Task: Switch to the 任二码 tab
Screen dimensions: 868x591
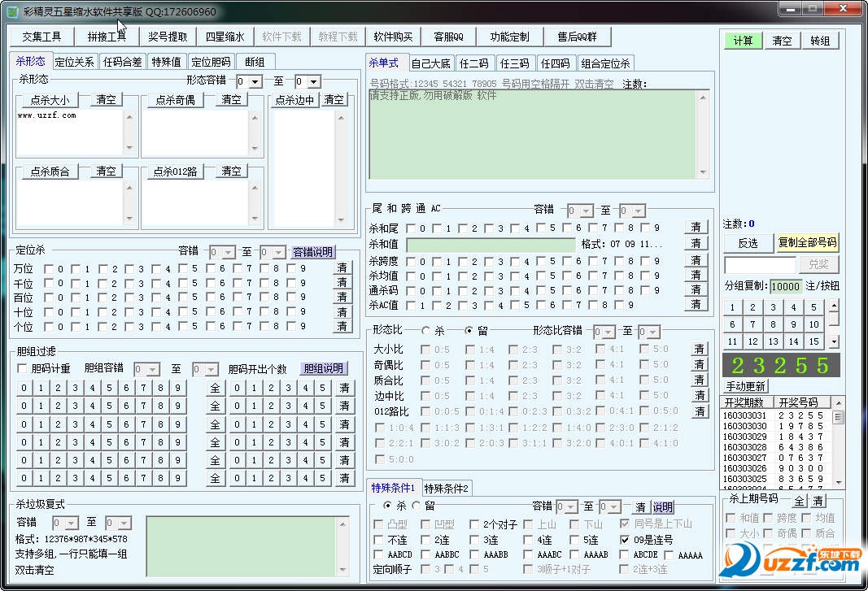Action: point(473,63)
